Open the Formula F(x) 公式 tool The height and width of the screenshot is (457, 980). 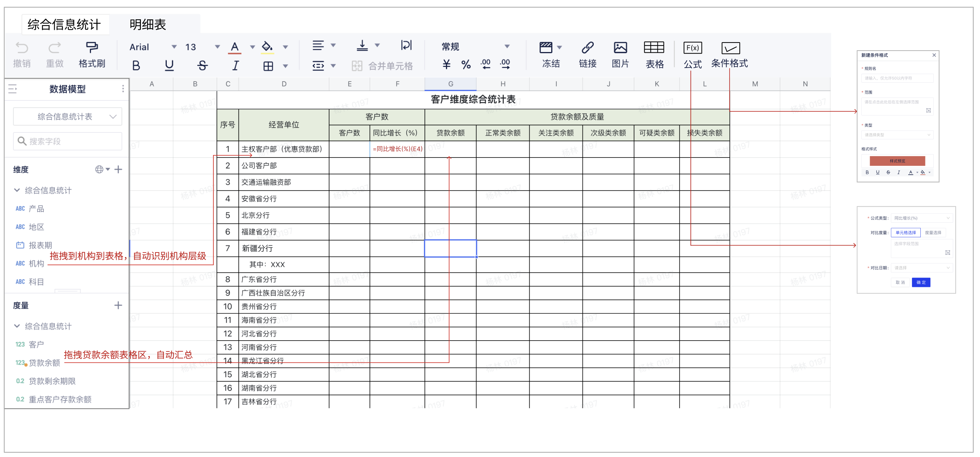pos(692,48)
